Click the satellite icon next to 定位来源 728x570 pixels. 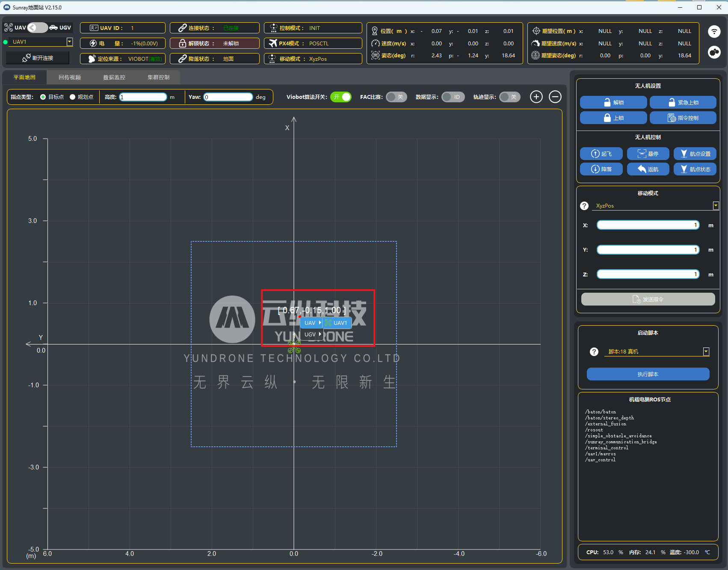click(x=92, y=59)
